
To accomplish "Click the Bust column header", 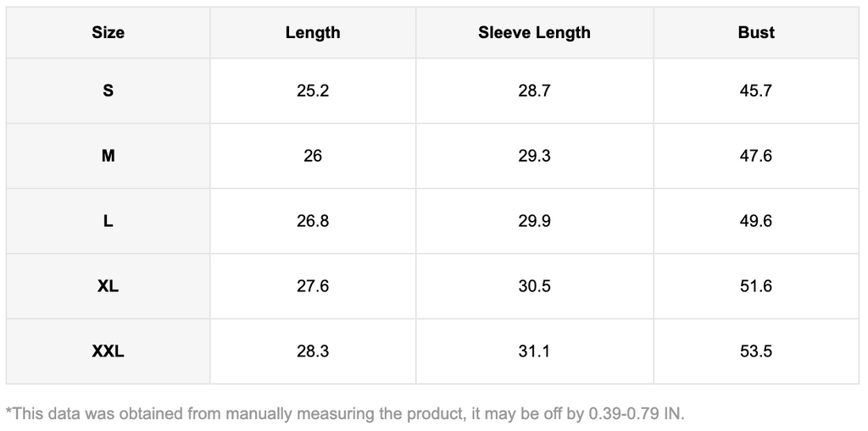I will tap(756, 33).
